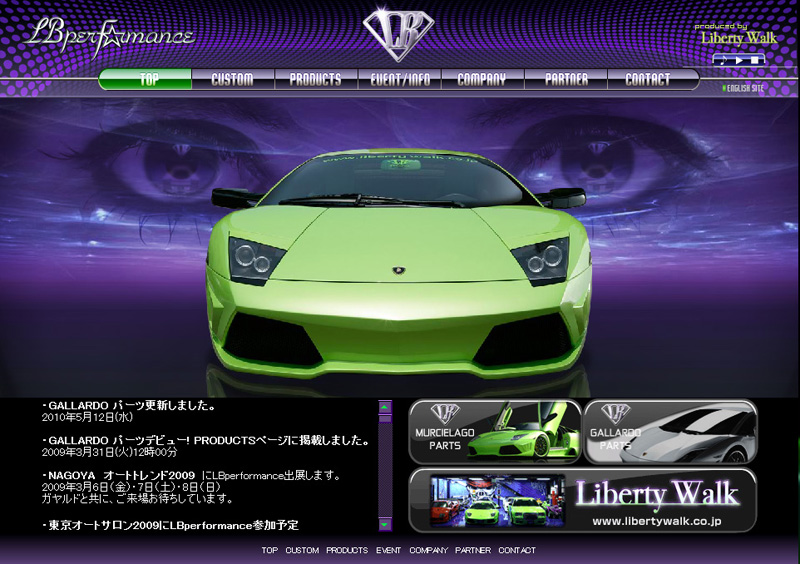800x564 pixels.
Task: Click the footer CONTACT link
Action: 517,550
